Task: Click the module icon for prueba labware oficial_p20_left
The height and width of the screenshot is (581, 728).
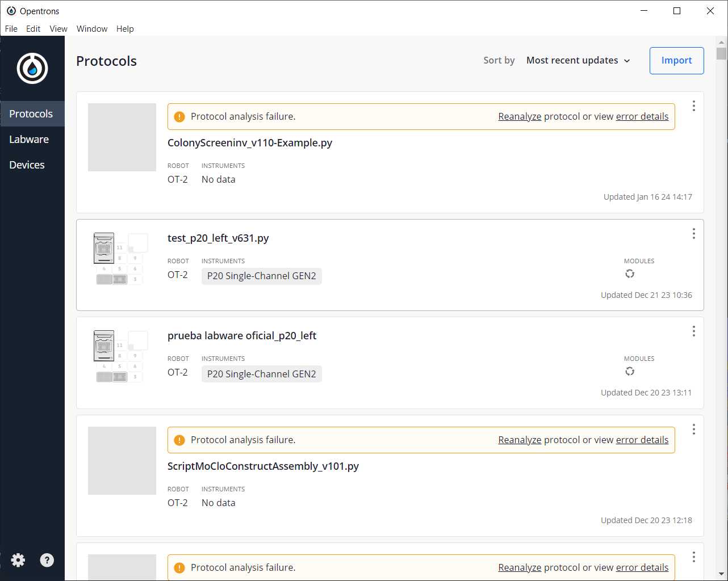Action: pos(630,372)
